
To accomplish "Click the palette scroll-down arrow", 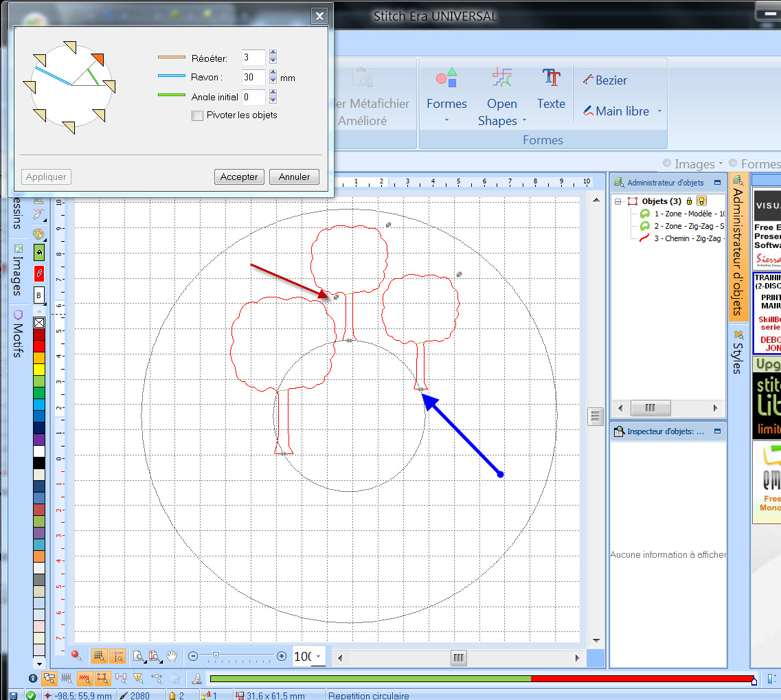I will point(39,664).
